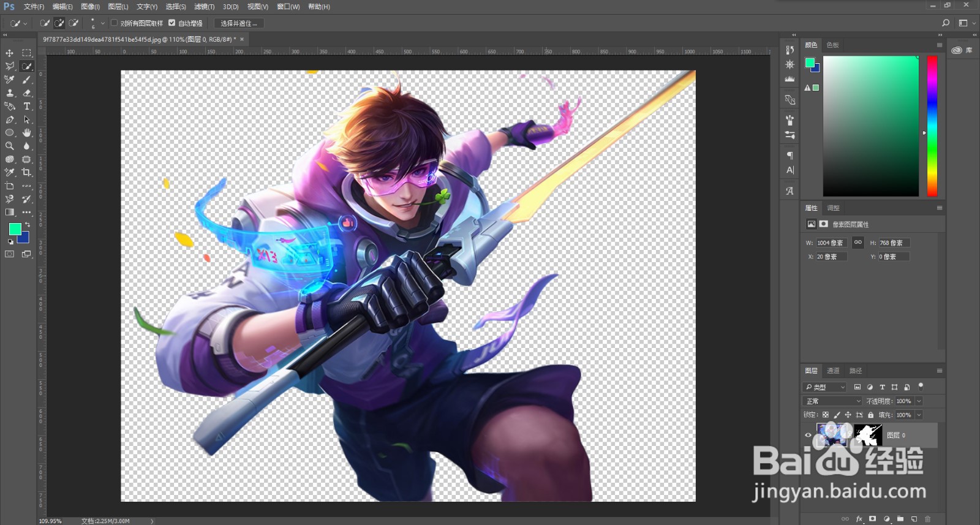Click the out-of-gamut warning color swatch
The width and height of the screenshot is (980, 525).
816,88
